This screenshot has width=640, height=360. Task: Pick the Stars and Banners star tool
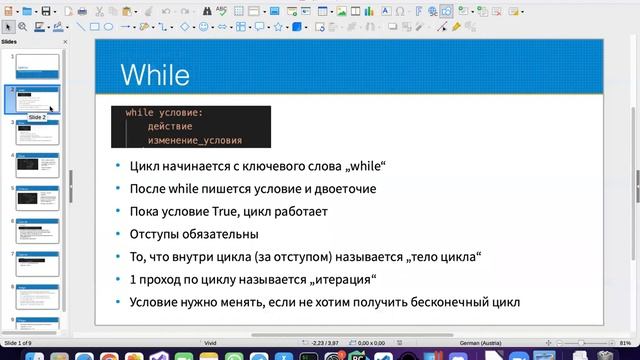[x=278, y=27]
